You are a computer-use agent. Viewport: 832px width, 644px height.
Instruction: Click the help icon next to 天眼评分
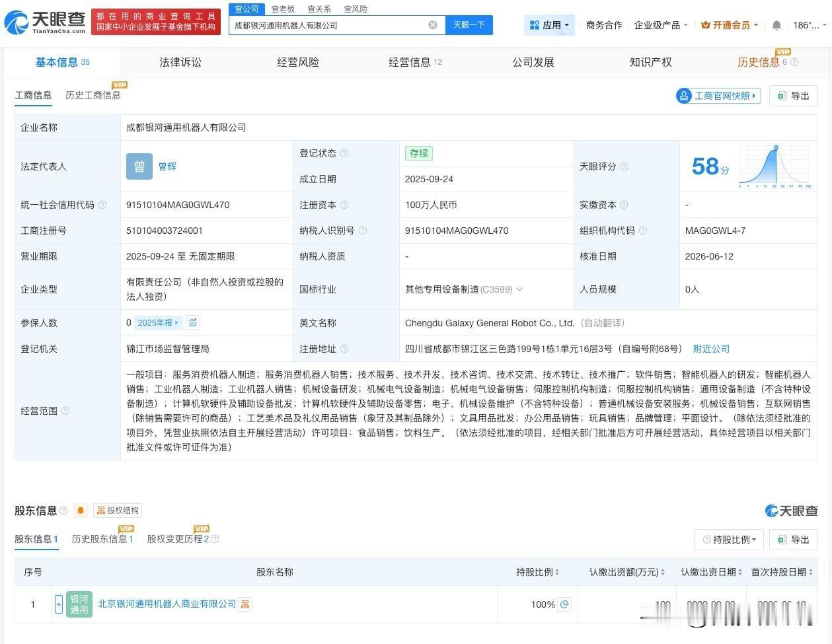624,166
